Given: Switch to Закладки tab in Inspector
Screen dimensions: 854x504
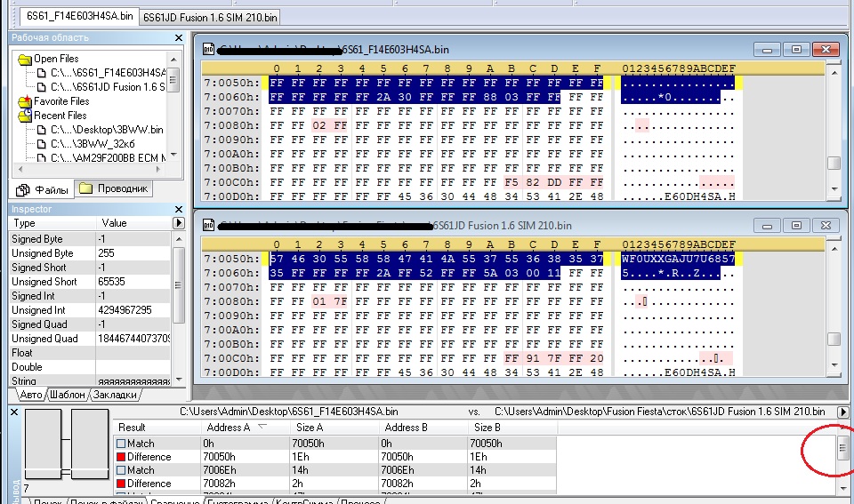Looking at the screenshot, I should (115, 395).
